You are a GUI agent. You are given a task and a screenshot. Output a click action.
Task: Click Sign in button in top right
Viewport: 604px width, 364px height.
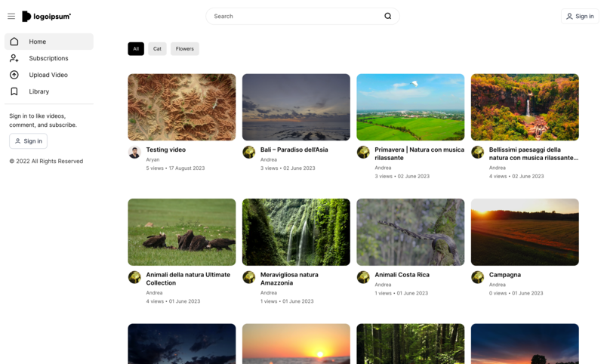579,16
